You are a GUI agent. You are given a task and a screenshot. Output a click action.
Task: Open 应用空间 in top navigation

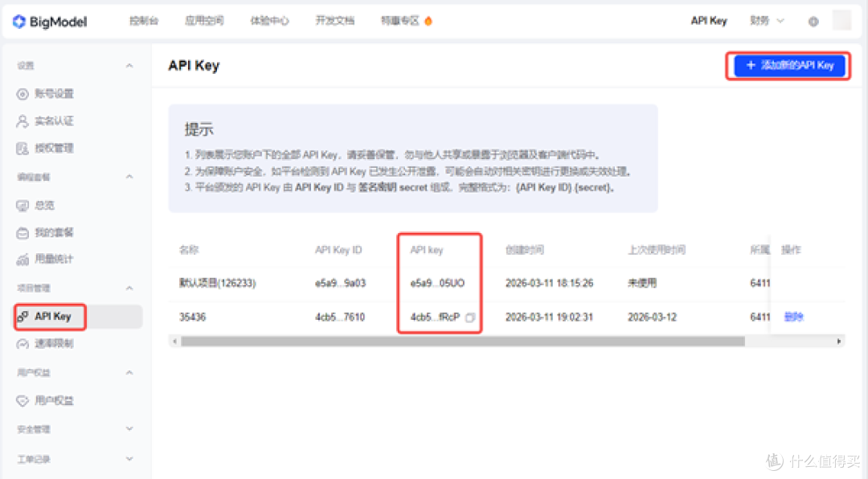(204, 21)
